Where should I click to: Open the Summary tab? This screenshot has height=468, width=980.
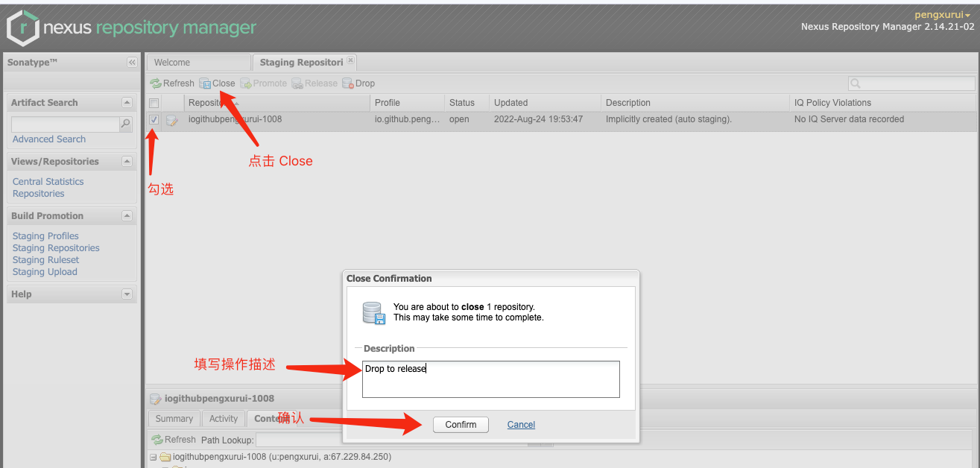(174, 419)
